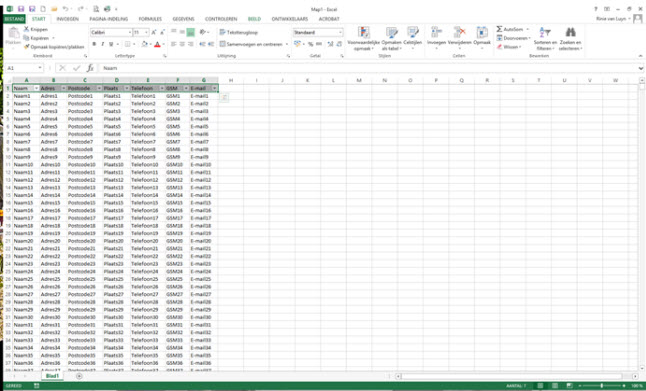Open the Plaats column filter dropdown
Screen dimensions: 646x391
point(126,88)
